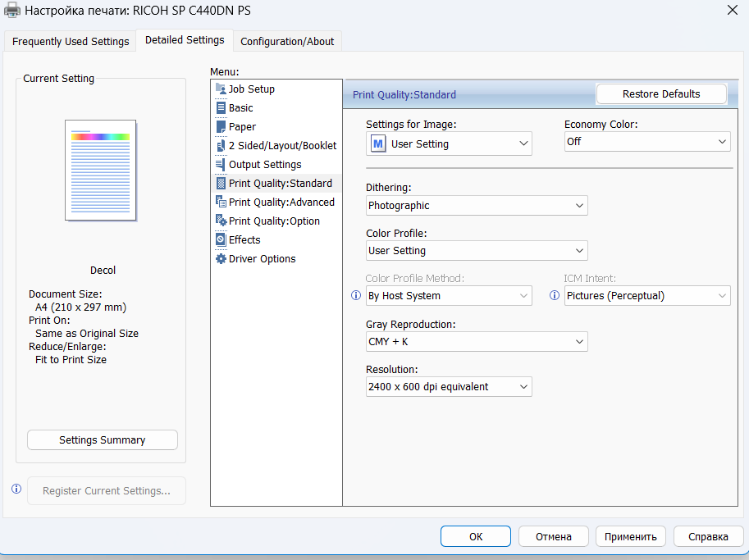Click the document preview thumbnail

pos(101,171)
